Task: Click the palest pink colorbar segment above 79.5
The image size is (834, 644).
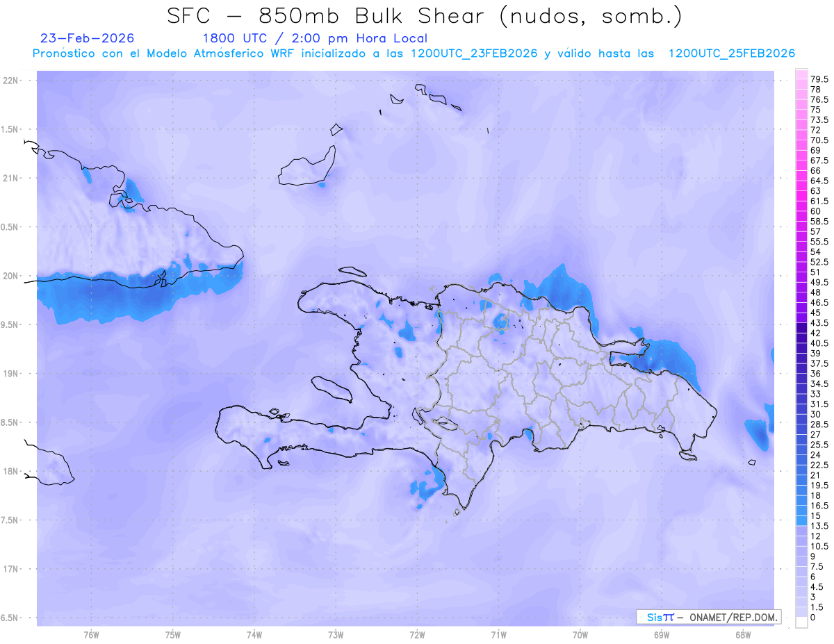Action: coord(801,75)
